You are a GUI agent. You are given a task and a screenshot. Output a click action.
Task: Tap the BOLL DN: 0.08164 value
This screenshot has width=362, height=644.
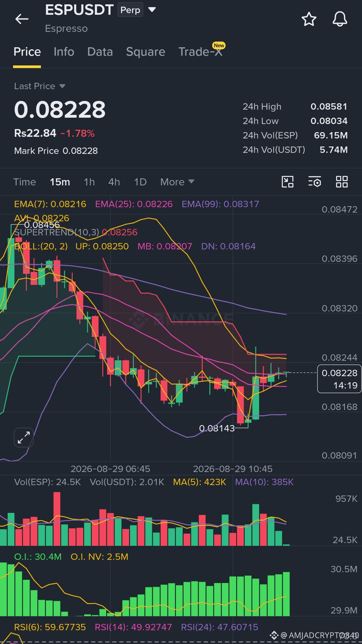(228, 246)
